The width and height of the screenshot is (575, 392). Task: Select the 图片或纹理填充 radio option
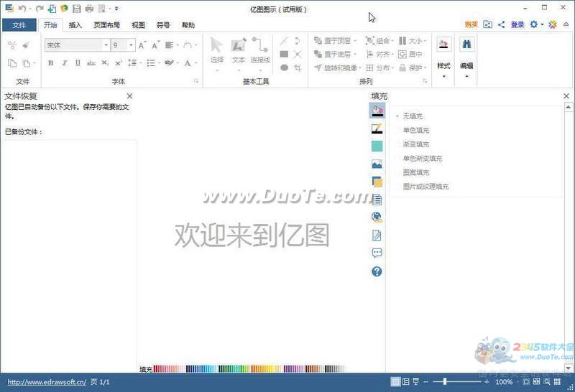[x=422, y=187]
